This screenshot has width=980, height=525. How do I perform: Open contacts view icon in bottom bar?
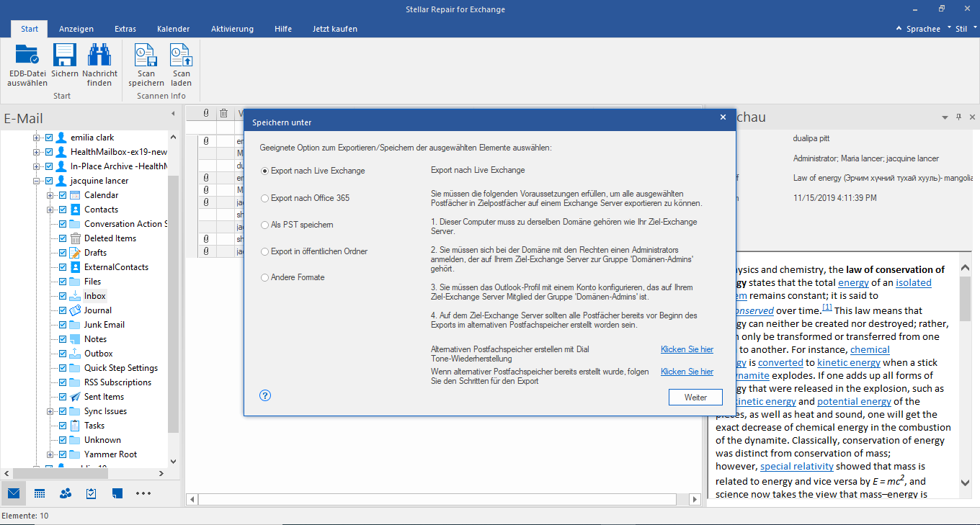point(66,493)
